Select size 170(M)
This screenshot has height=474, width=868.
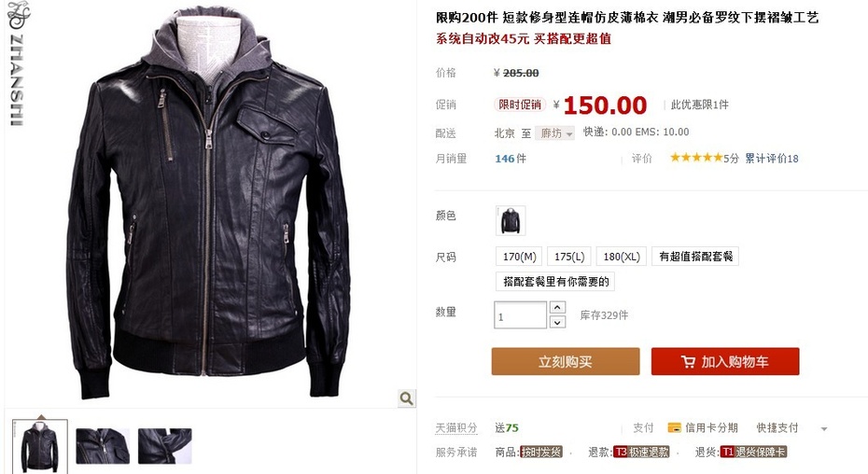[x=519, y=257]
